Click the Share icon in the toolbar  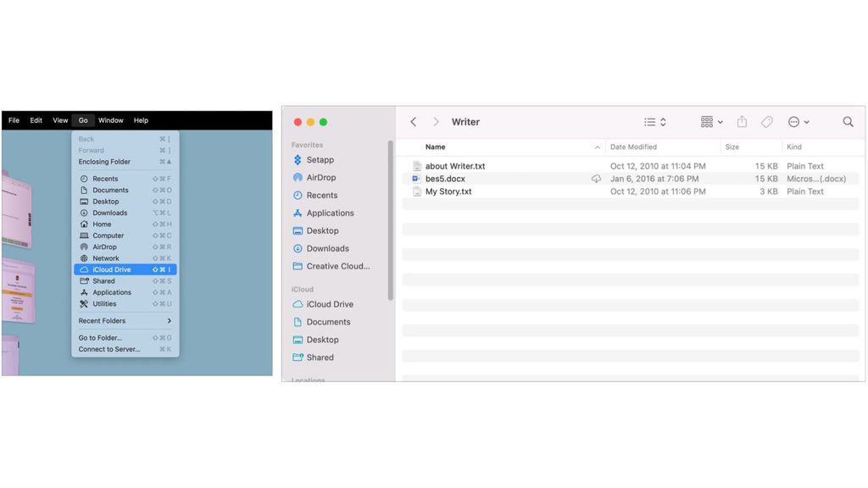[x=741, y=121]
